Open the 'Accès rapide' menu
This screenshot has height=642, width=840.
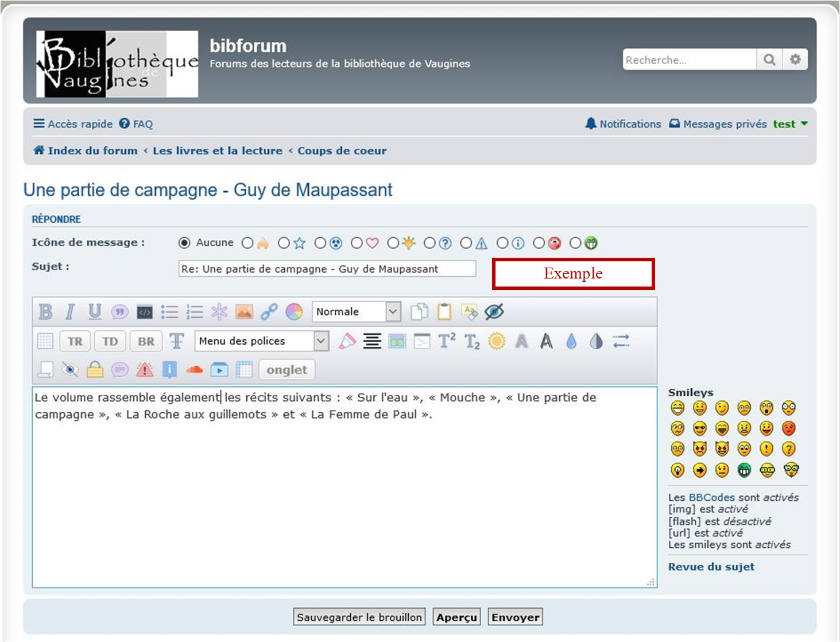point(73,124)
